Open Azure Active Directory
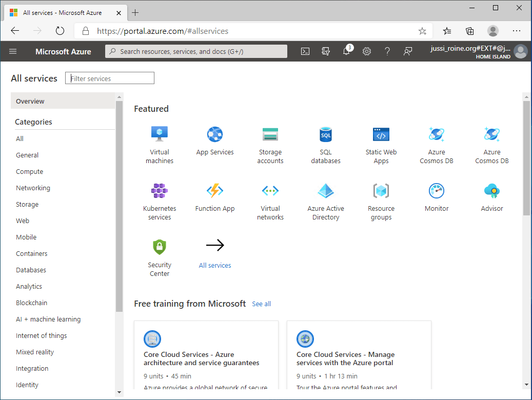 tap(326, 202)
